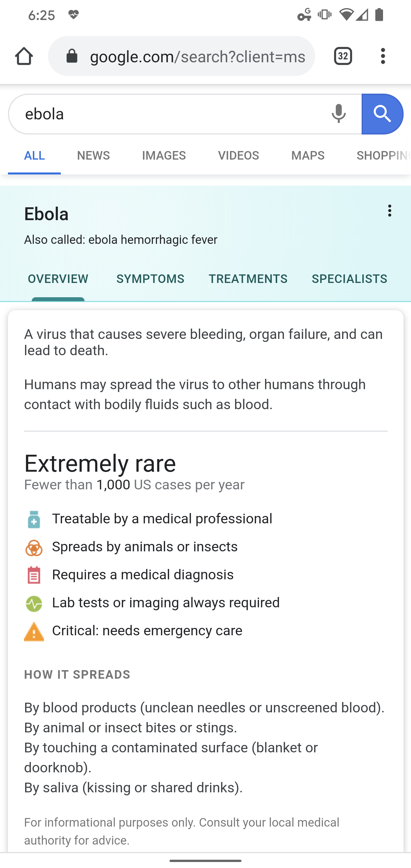
Task: Open the Ebola panel more options menu
Action: coord(389,211)
